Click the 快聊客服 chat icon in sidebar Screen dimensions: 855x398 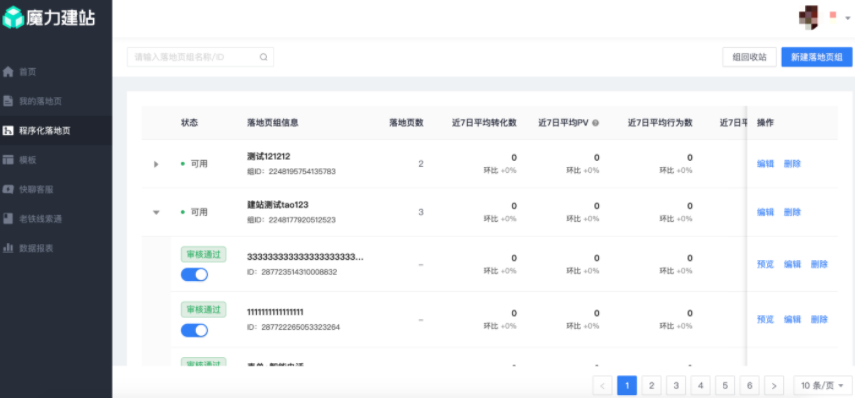[8, 189]
